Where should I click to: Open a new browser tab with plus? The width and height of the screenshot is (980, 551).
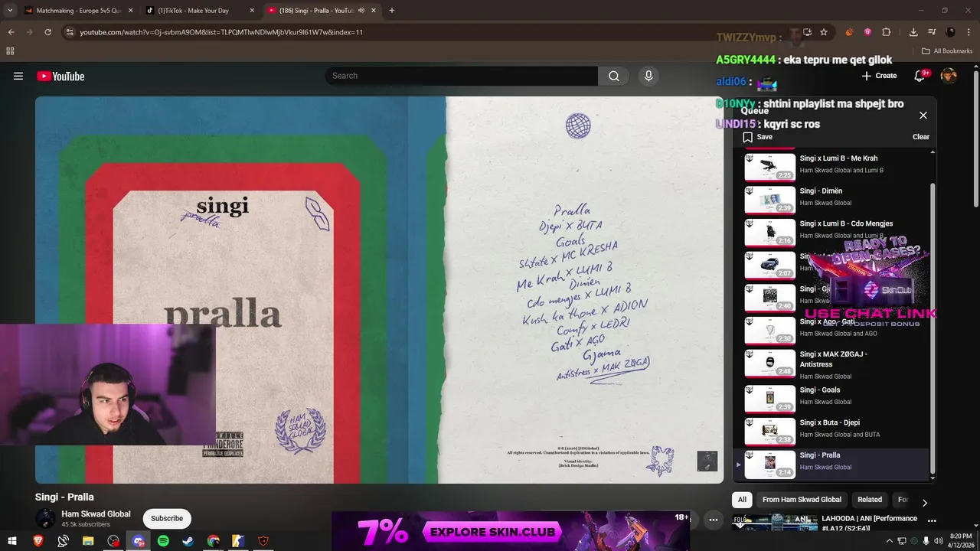391,11
